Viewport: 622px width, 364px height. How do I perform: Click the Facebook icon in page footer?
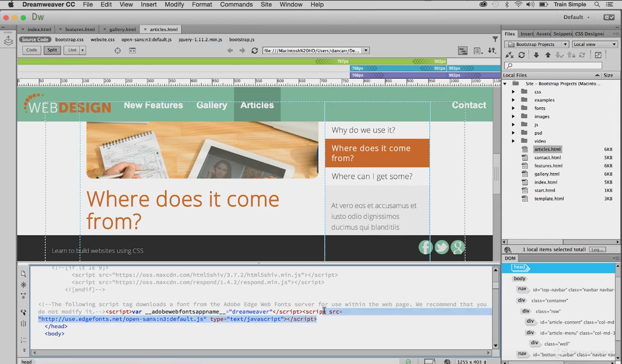pos(426,247)
